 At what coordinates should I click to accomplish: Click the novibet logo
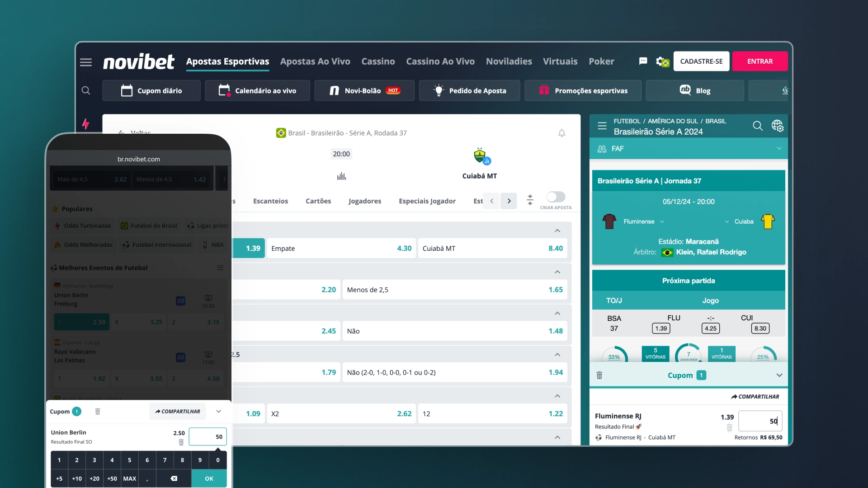tap(138, 62)
